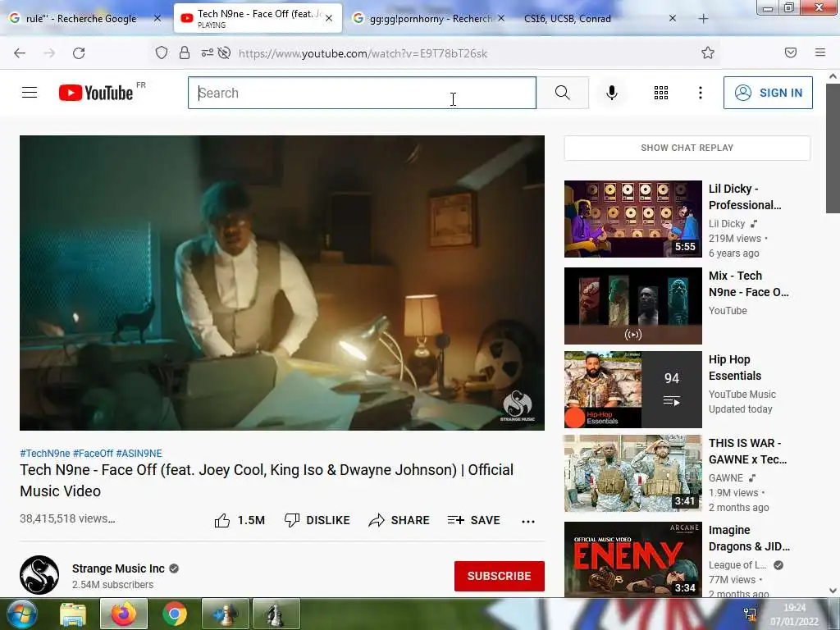Screen dimensions: 840x630
Task: Open Lil Dicky Professional Rapper thumbnail
Action: (632, 219)
